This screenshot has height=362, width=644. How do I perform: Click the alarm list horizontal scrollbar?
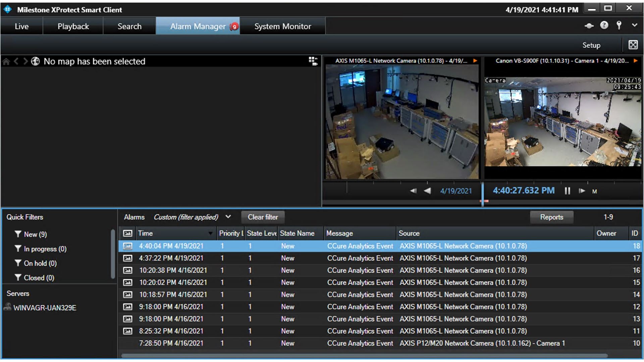point(364,355)
